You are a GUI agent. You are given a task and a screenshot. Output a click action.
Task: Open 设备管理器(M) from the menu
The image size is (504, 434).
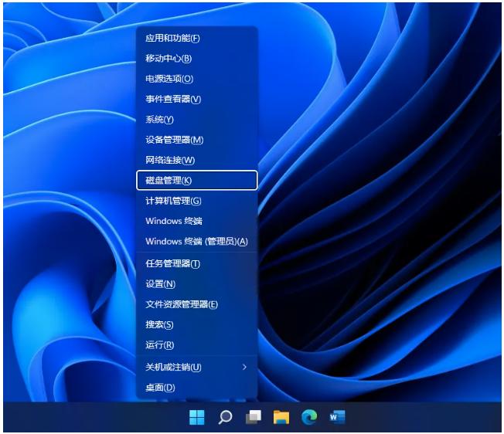(x=196, y=140)
